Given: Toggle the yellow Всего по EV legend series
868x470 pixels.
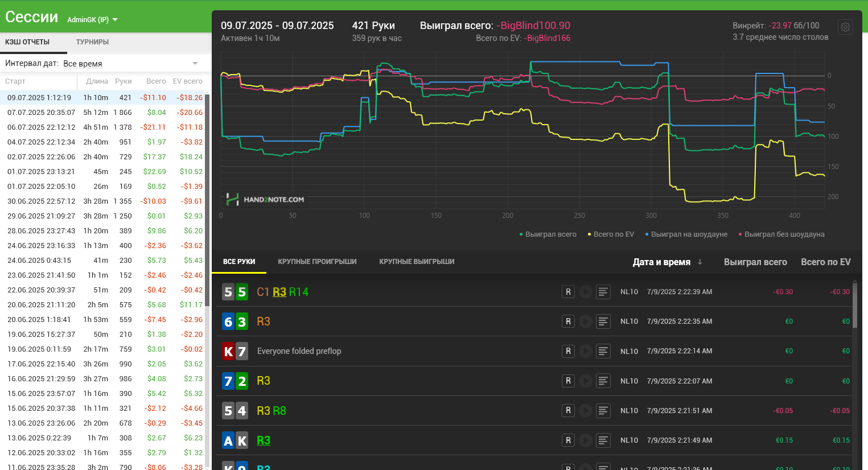Looking at the screenshot, I should [x=611, y=234].
